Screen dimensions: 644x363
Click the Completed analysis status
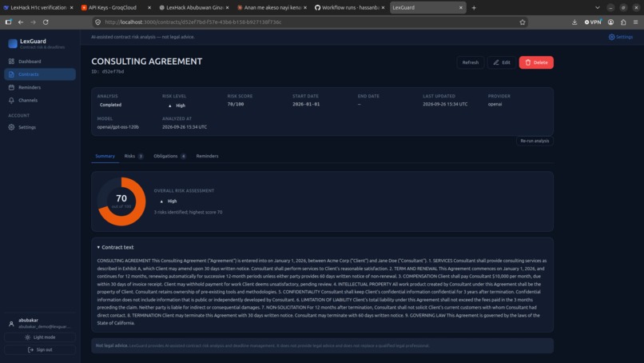(x=110, y=105)
